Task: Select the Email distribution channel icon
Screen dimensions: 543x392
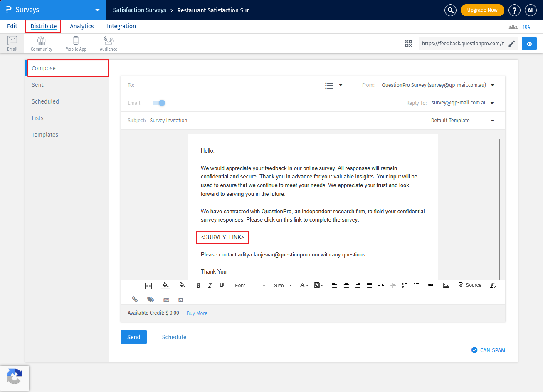Action: (12, 43)
